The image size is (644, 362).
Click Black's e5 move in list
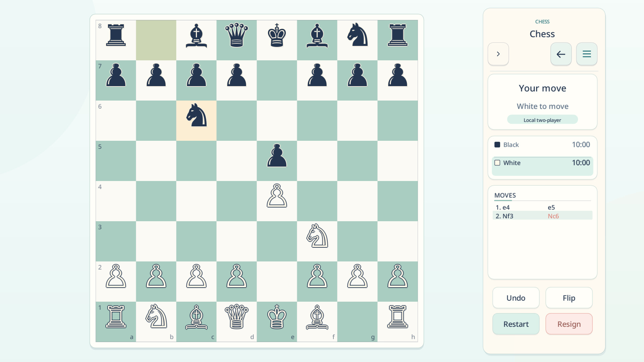coord(551,207)
